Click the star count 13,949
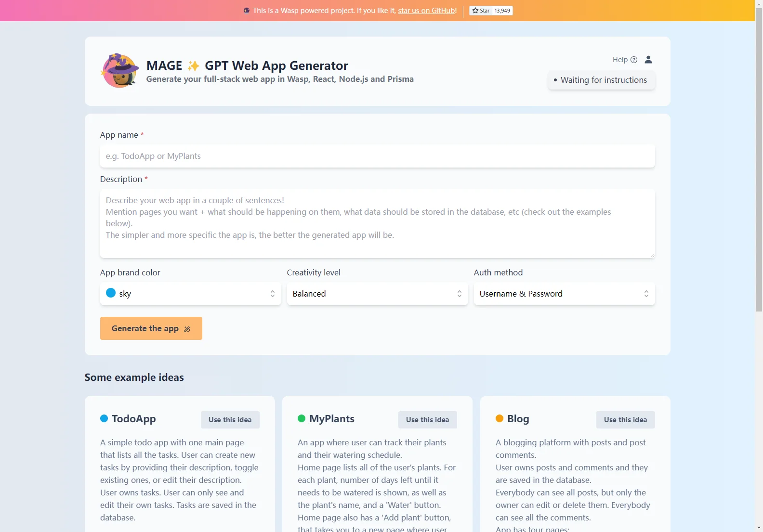 pyautogui.click(x=502, y=11)
